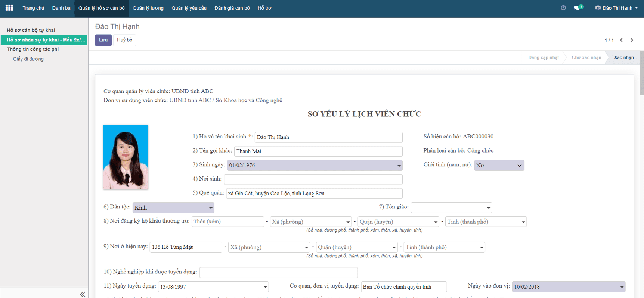Open the Dân tộc dropdown

(x=173, y=208)
